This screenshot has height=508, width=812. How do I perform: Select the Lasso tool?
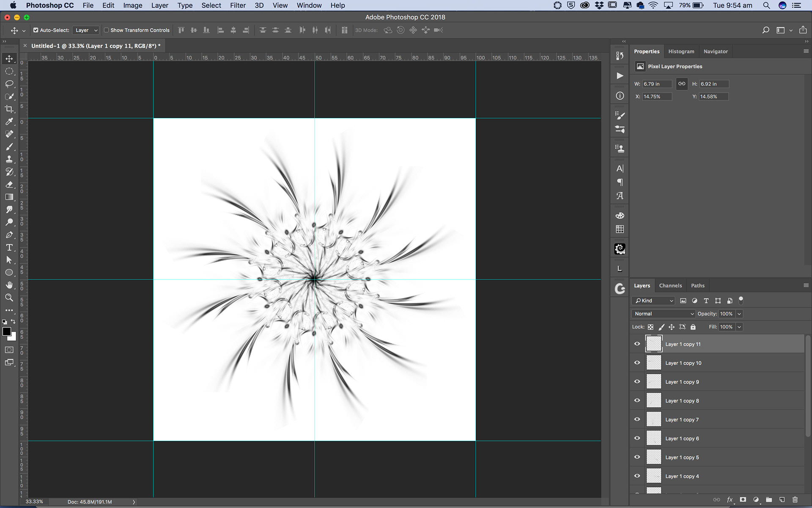[x=9, y=84]
